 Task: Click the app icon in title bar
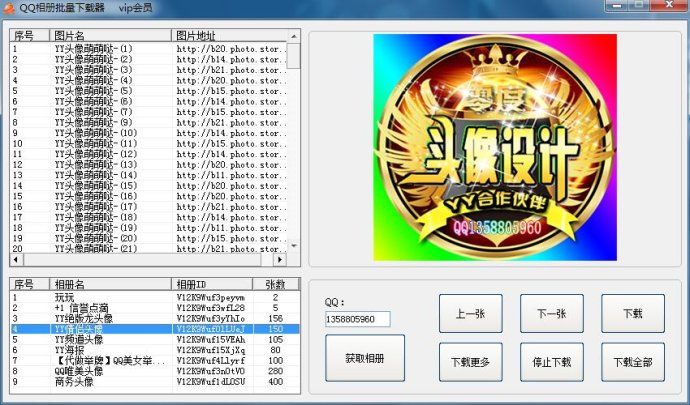click(x=8, y=7)
